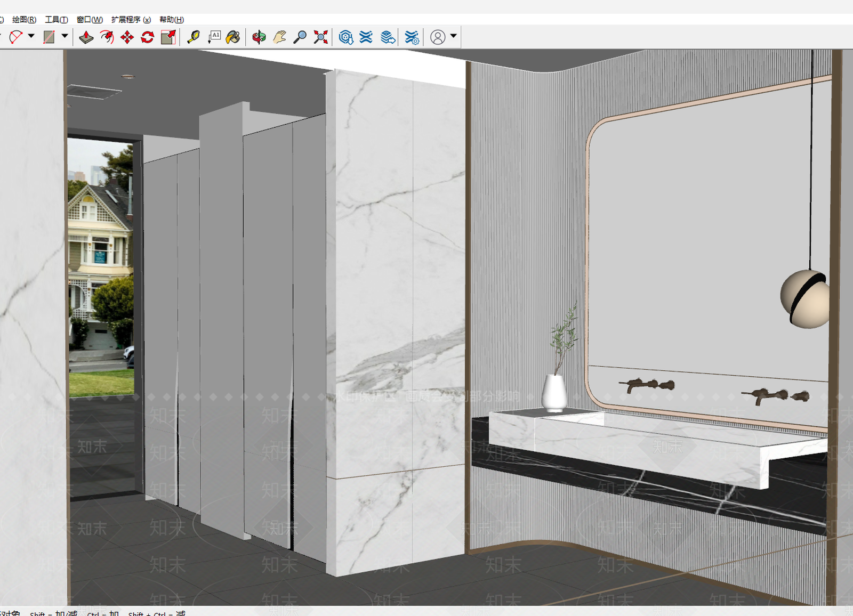Open the 窗口(W) menu

pos(90,20)
